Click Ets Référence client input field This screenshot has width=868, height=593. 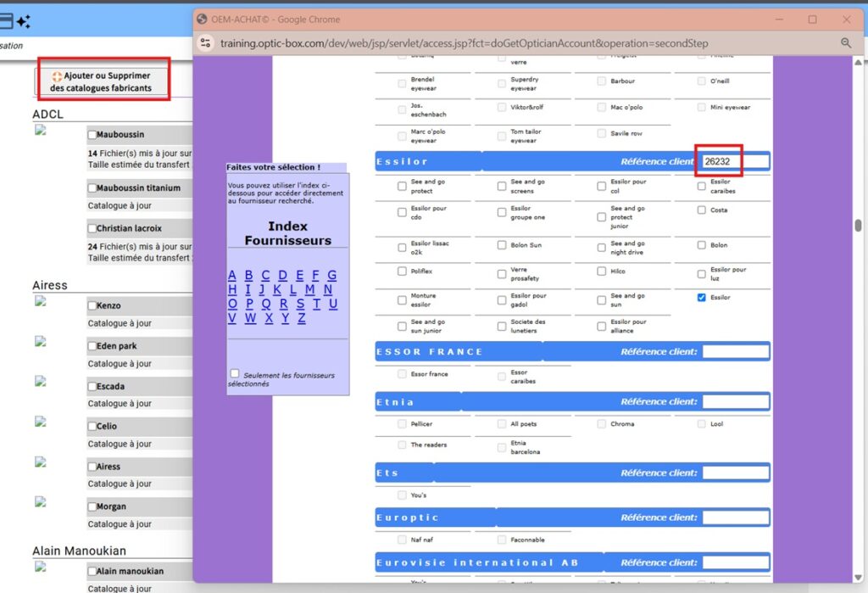tap(735, 473)
